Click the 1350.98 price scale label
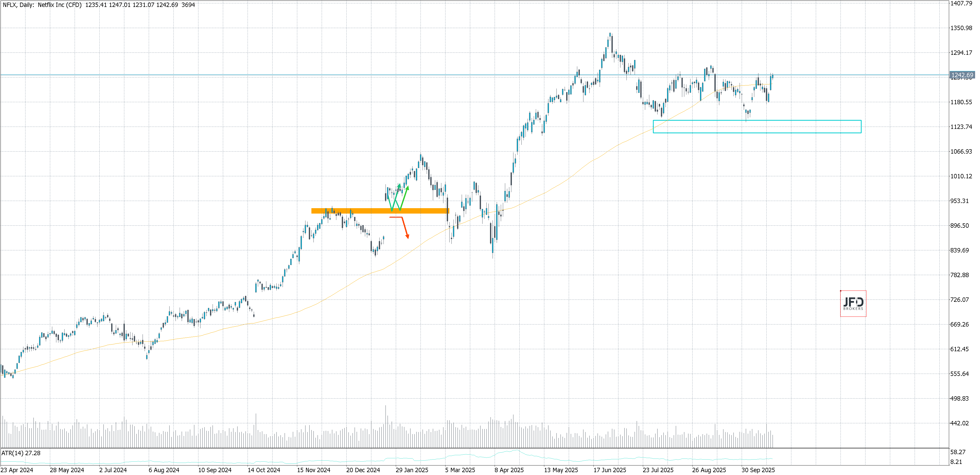 click(x=961, y=28)
